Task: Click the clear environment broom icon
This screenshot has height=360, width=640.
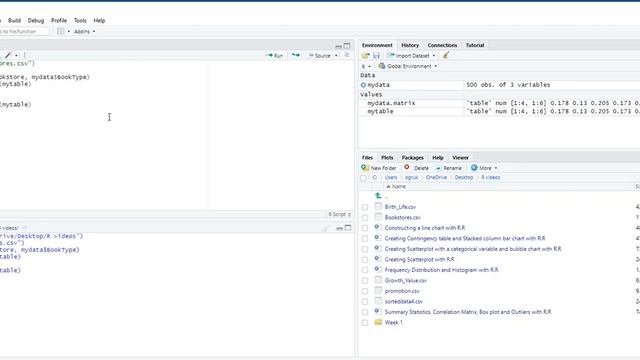Action: point(446,56)
